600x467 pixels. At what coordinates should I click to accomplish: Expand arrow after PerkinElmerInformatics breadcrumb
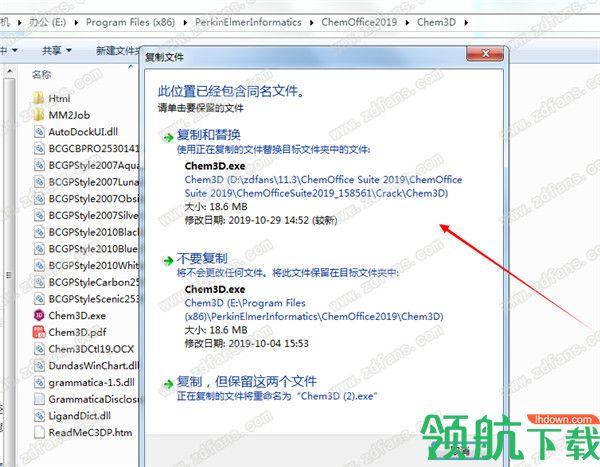tap(311, 23)
